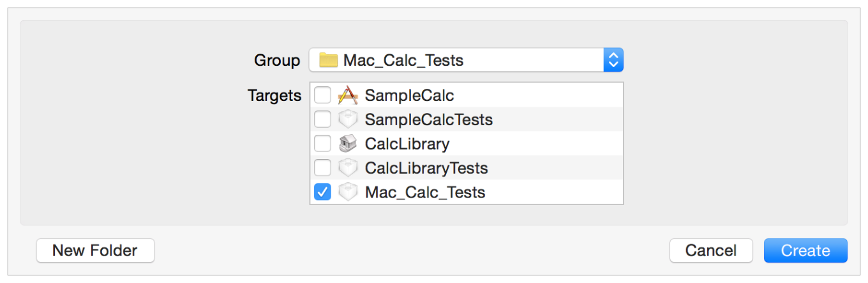Select the SampleCalcTests row label
Image resolution: width=868 pixels, height=283 pixels.
[428, 119]
